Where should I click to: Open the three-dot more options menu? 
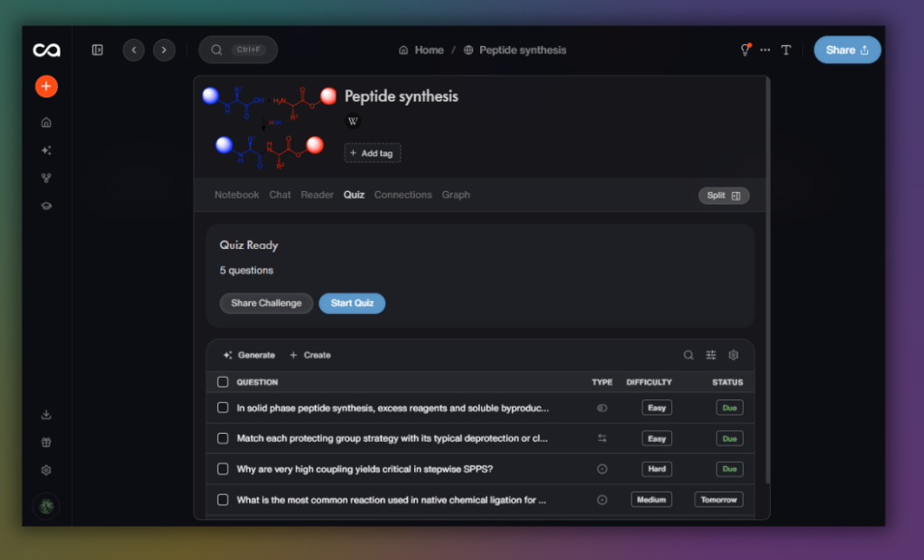pos(765,50)
